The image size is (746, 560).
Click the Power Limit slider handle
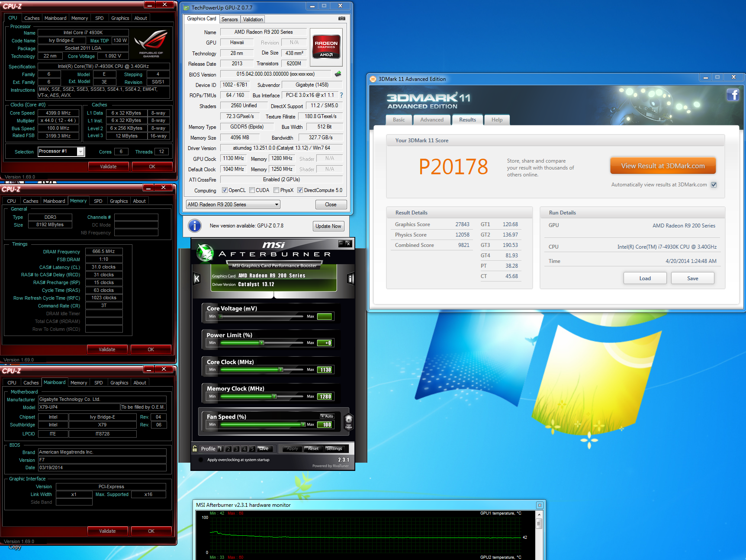point(262,343)
